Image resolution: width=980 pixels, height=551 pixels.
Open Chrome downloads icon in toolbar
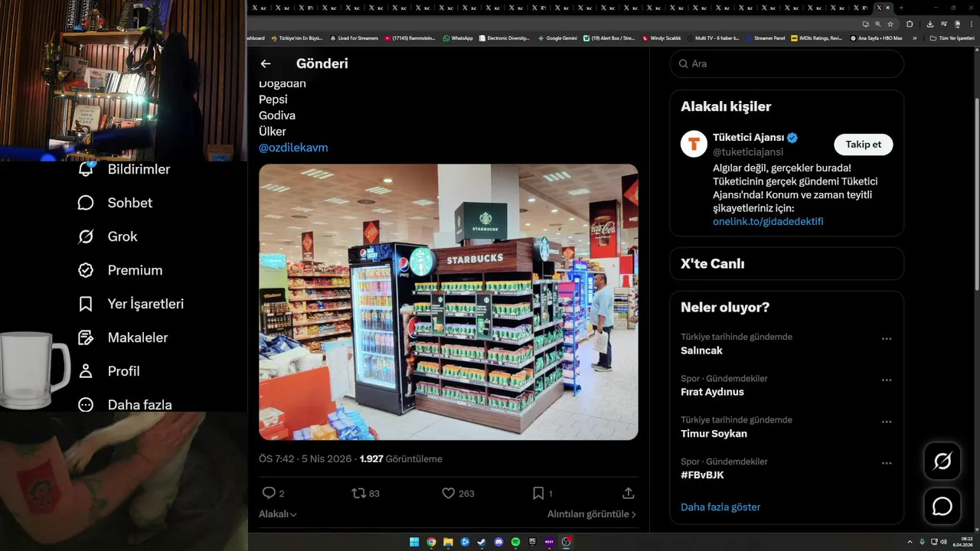coord(929,24)
